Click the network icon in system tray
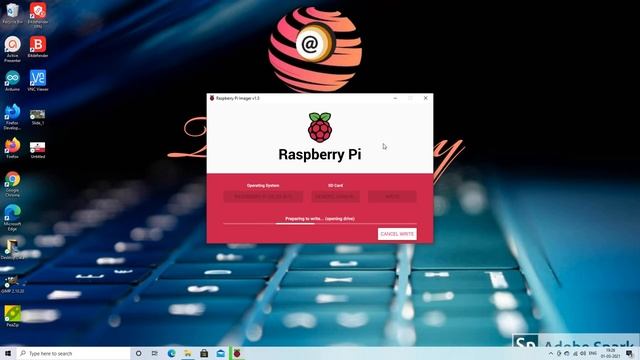The image size is (640, 360). (x=576, y=353)
